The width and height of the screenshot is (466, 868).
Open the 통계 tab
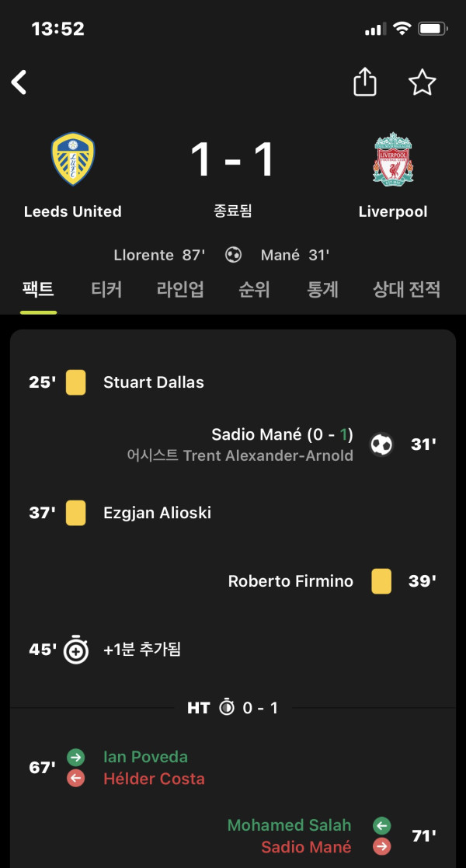coord(322,289)
